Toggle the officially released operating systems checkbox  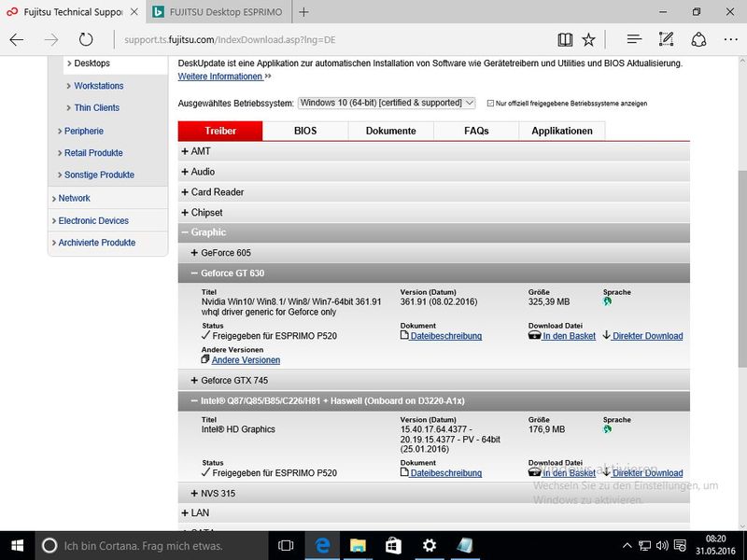(491, 103)
